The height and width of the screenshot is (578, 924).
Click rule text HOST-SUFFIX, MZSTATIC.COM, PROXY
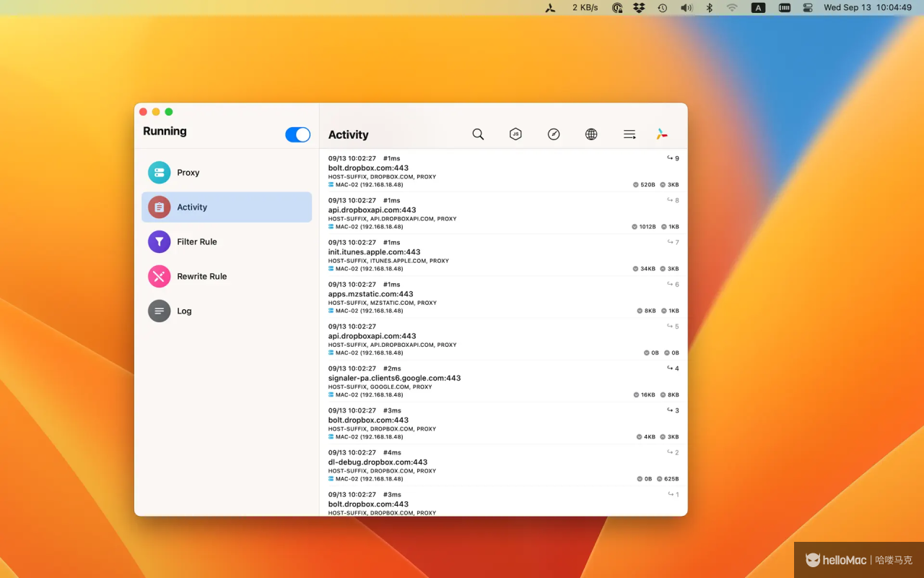click(x=383, y=303)
